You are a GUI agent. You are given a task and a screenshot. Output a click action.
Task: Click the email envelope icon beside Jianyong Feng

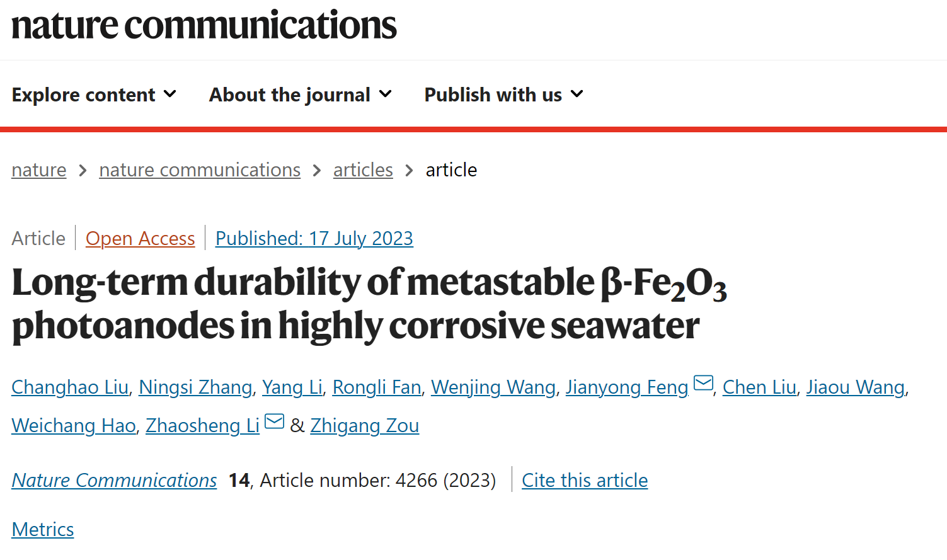pos(703,382)
